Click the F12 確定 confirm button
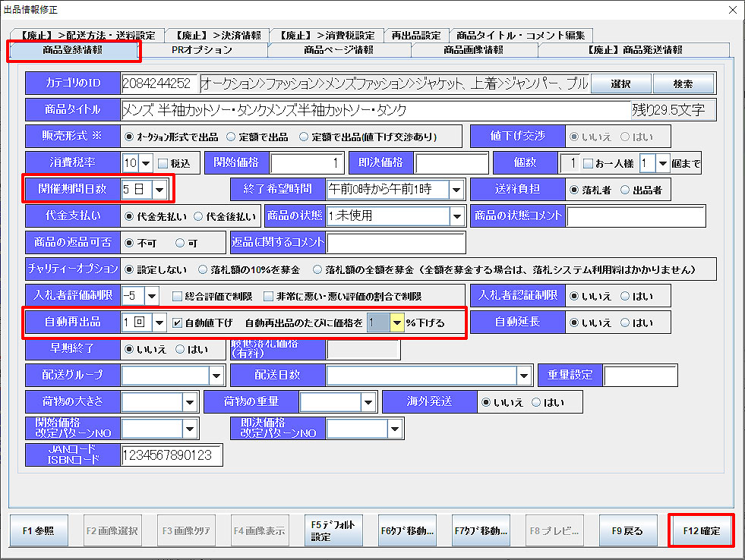The image size is (745, 560). pos(702,530)
